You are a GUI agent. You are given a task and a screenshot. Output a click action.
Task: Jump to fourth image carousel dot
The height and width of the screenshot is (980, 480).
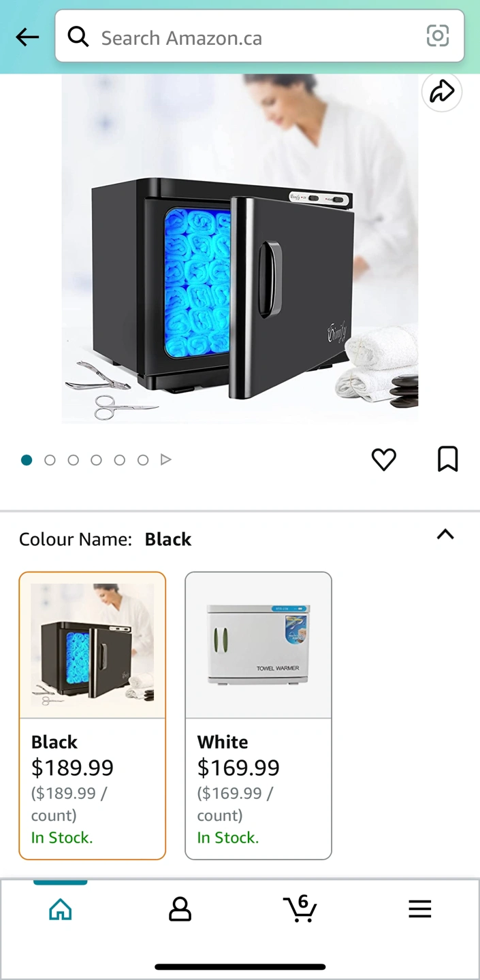[x=96, y=460]
